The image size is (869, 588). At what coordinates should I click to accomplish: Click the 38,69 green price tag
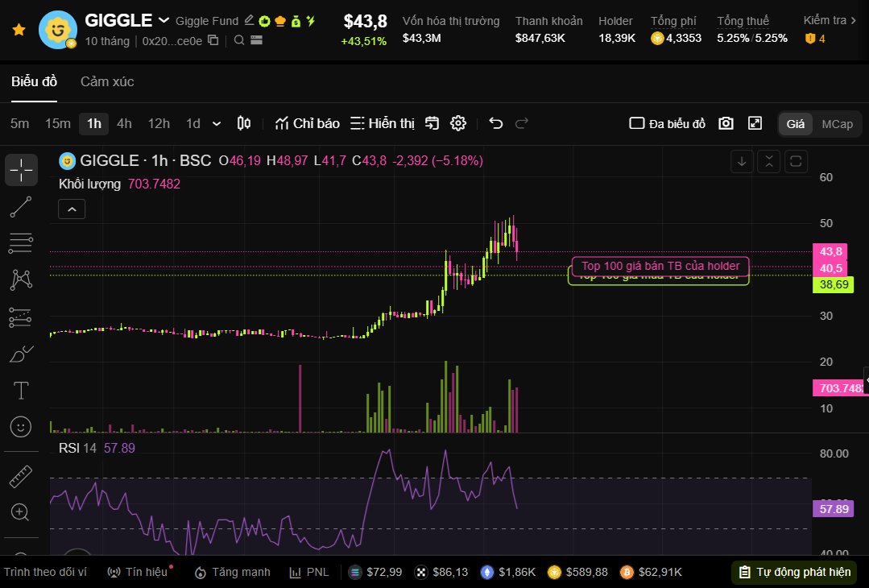(833, 284)
